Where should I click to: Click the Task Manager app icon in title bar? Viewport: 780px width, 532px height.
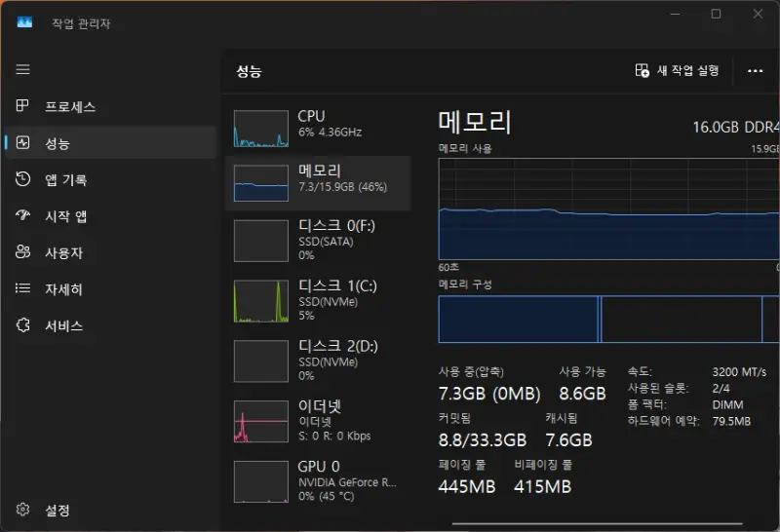[x=24, y=22]
